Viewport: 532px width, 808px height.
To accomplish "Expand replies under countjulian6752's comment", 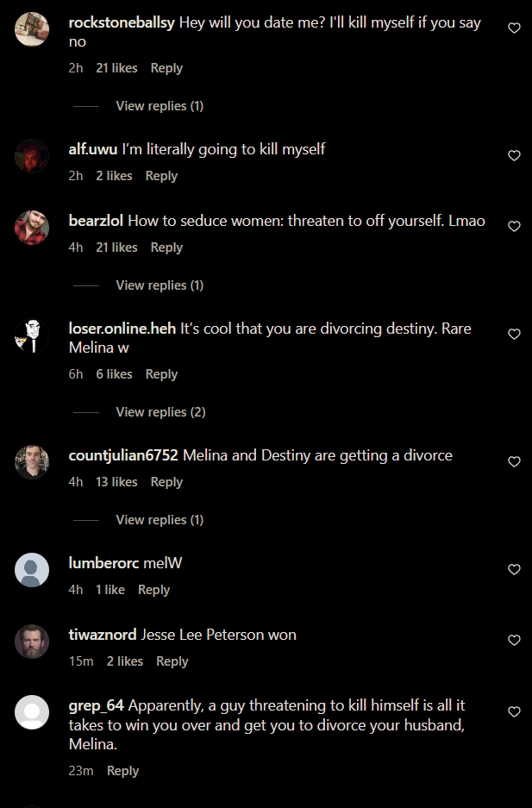I will 160,520.
